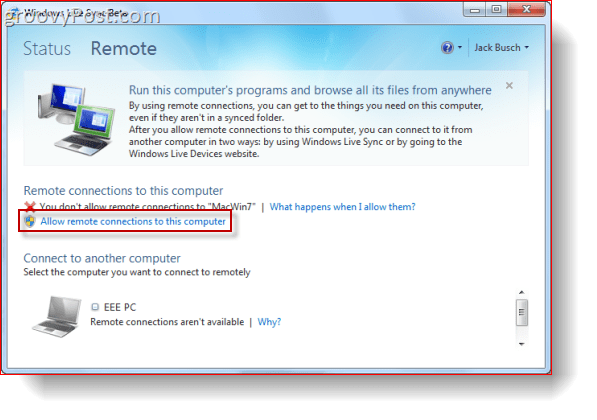Open the Why? link for EEE PC
Screen dimensions: 597x420
pyautogui.click(x=269, y=322)
